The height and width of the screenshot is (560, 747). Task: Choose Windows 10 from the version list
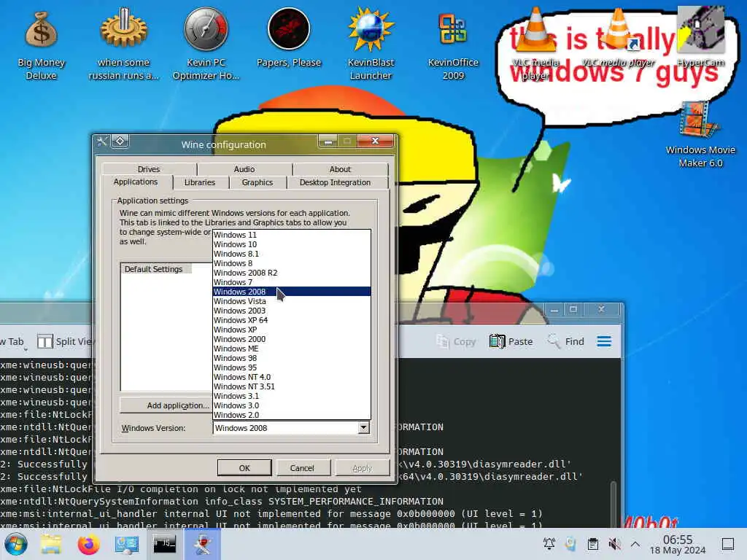pyautogui.click(x=292, y=244)
